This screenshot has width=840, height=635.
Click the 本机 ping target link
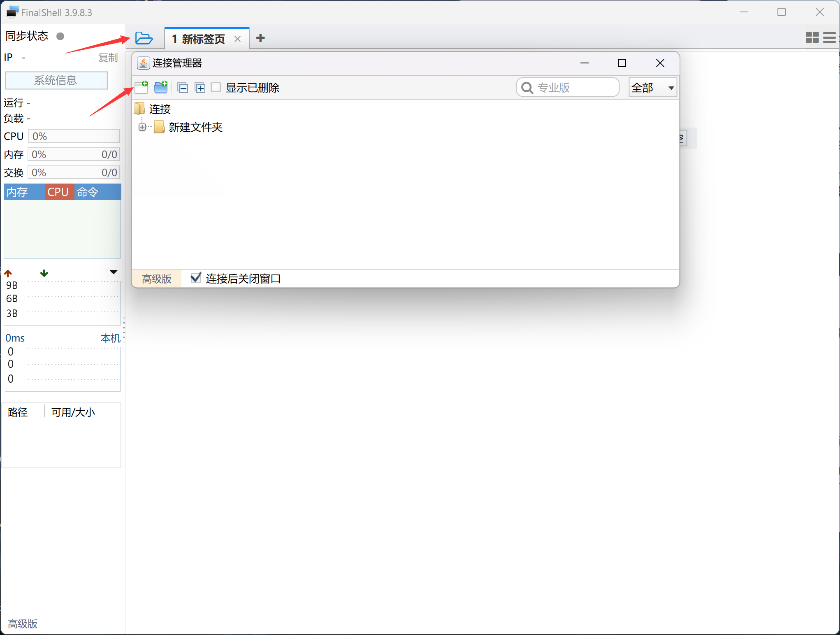[x=111, y=338]
